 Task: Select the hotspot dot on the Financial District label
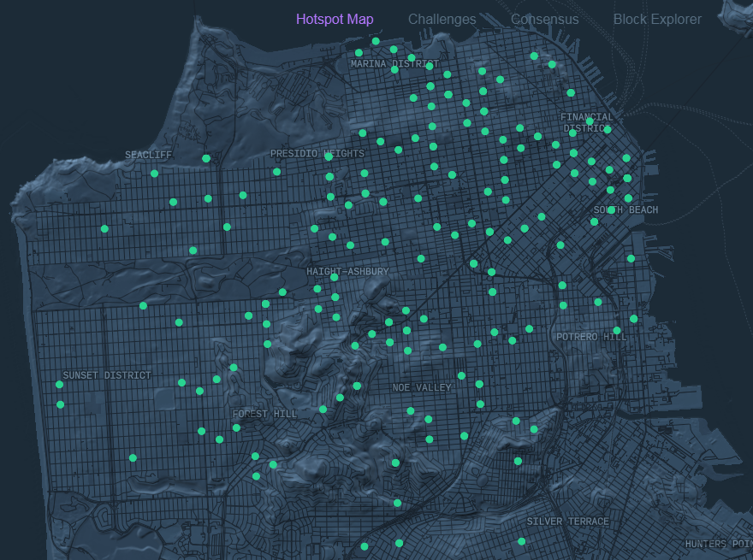tap(590, 121)
